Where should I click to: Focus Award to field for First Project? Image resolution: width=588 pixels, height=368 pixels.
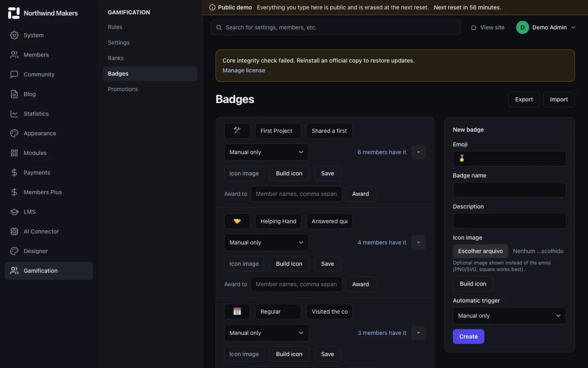(296, 194)
